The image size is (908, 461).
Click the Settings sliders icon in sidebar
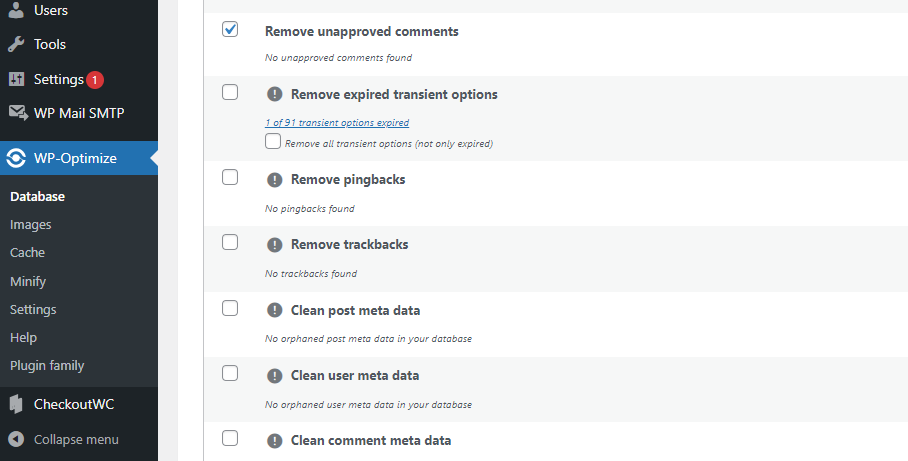16,79
